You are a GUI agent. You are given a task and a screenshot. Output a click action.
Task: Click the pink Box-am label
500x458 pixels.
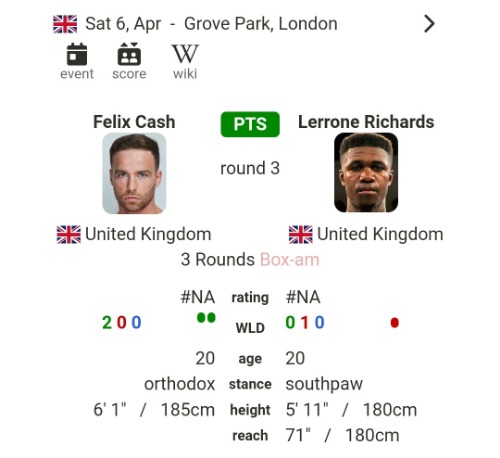point(290,259)
